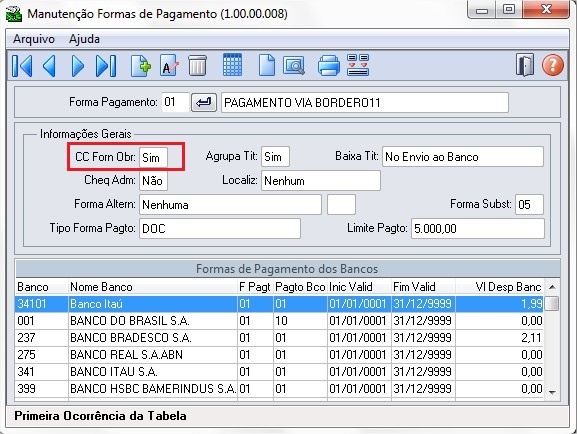Go to the next record
The height and width of the screenshot is (434, 577).
coord(78,66)
